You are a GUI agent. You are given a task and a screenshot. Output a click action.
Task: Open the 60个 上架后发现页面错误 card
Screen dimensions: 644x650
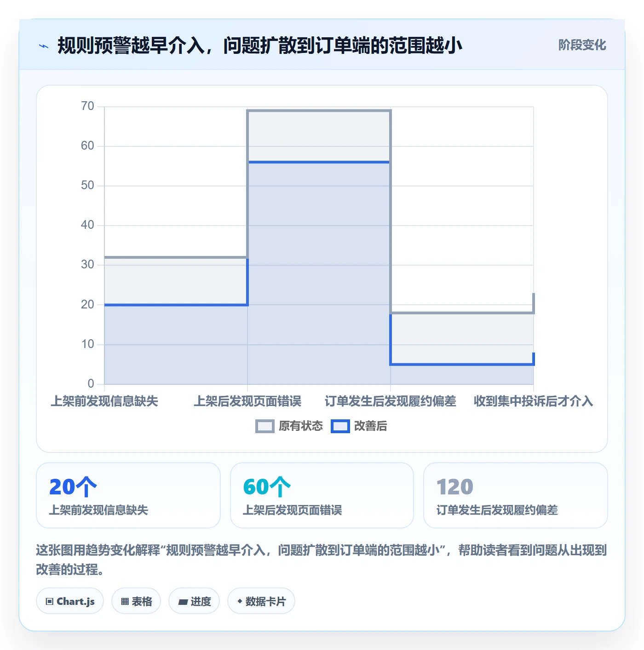[322, 495]
